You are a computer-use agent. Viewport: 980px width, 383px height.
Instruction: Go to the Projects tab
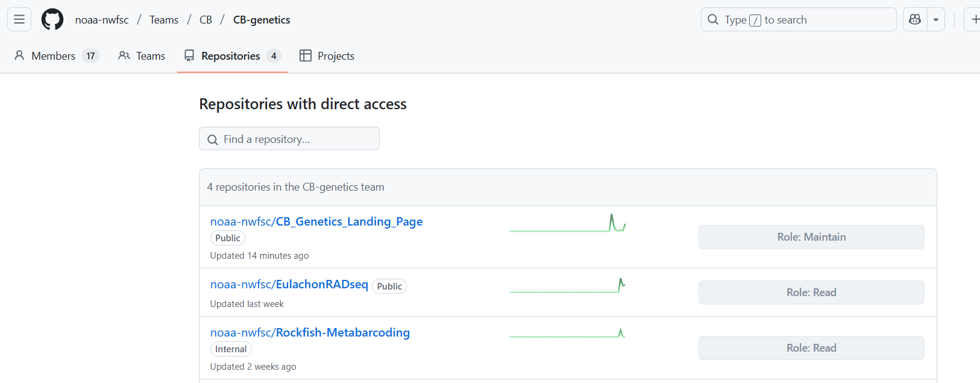point(327,55)
